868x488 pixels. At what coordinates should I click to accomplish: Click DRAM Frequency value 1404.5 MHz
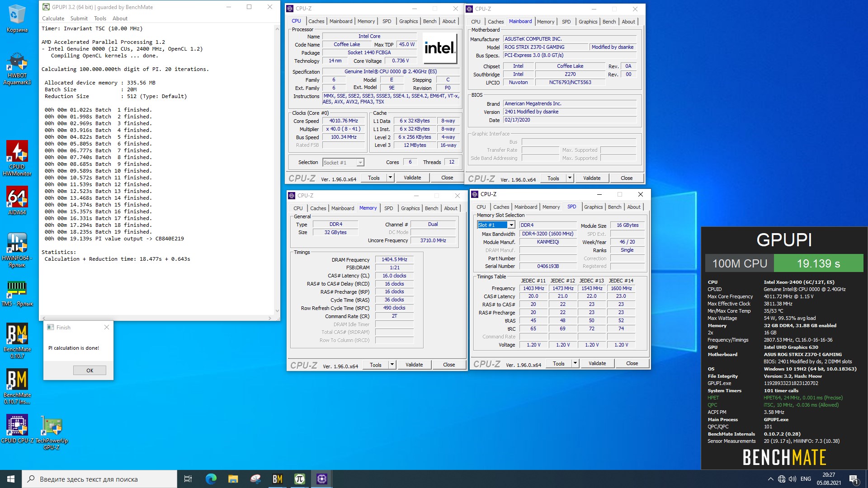(394, 260)
